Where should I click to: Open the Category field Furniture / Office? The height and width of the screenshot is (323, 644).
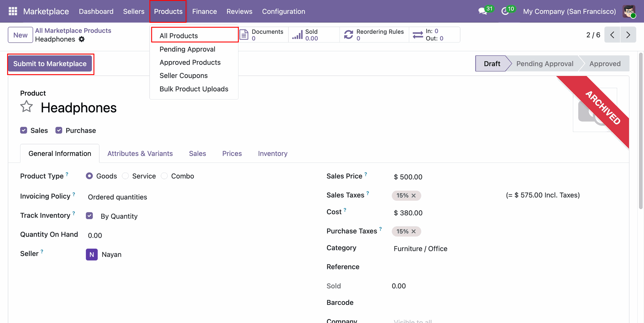click(x=420, y=249)
